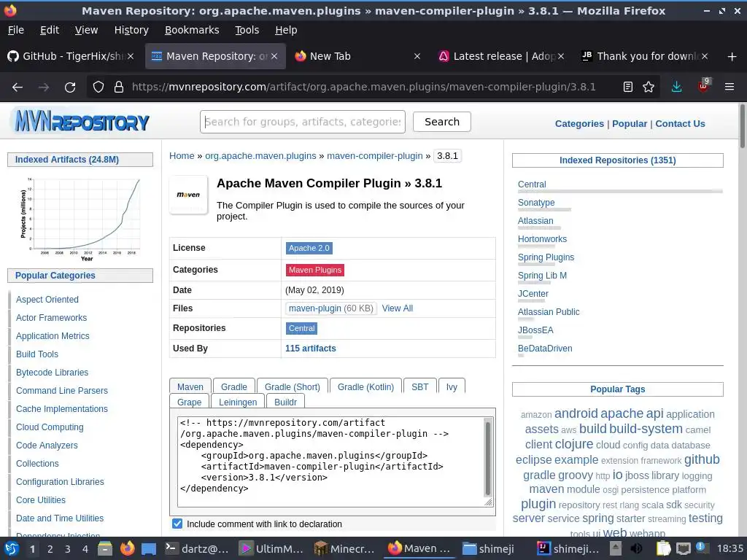Click the snippet box vertical scrollbar

[488, 459]
